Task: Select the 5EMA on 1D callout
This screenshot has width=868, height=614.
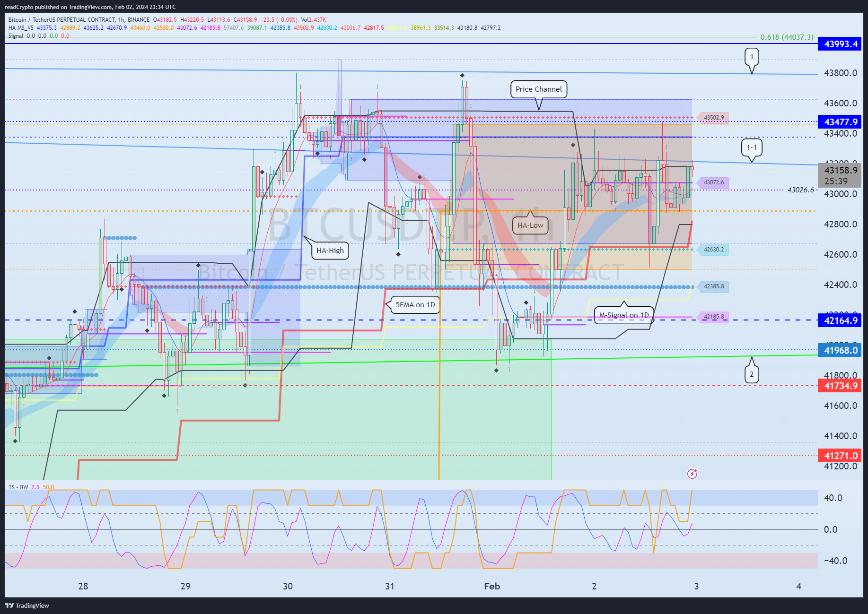Action: point(415,305)
